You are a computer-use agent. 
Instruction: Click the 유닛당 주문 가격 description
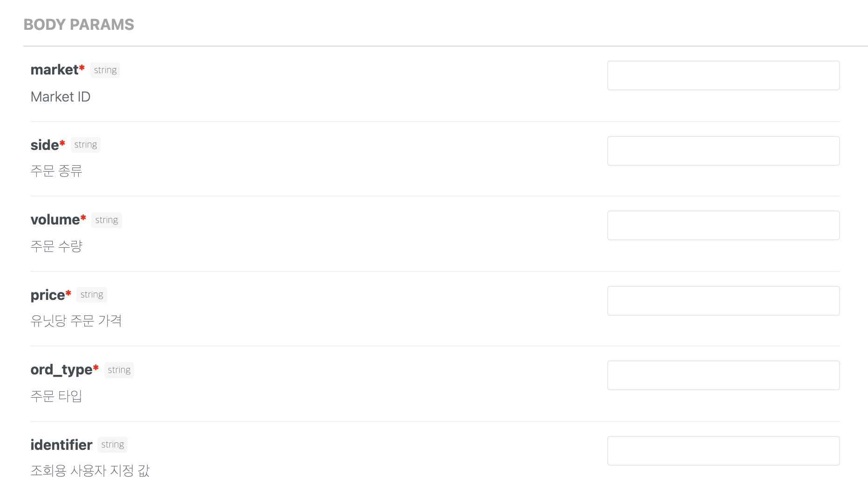tap(76, 321)
